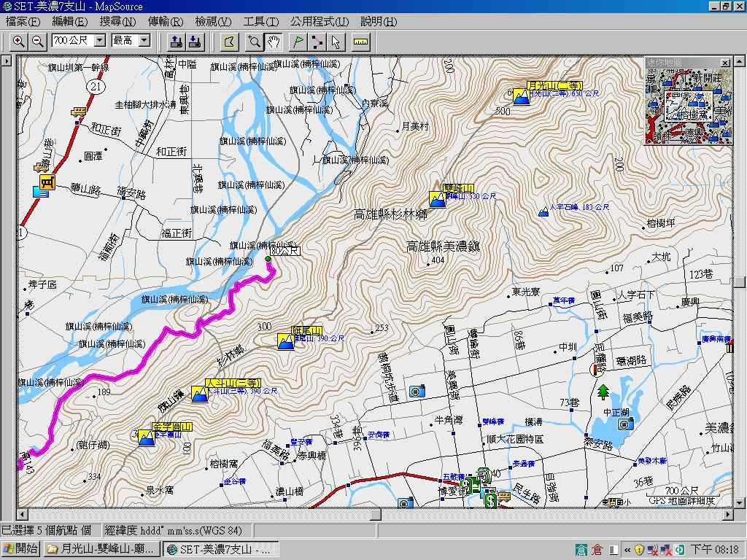Select the waypoint flag tool
The width and height of the screenshot is (747, 560).
point(298,42)
